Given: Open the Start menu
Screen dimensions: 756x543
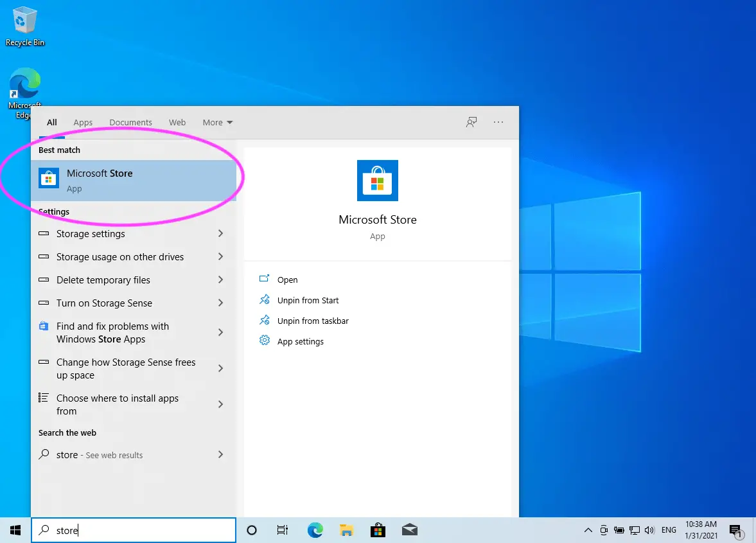Looking at the screenshot, I should (15, 530).
